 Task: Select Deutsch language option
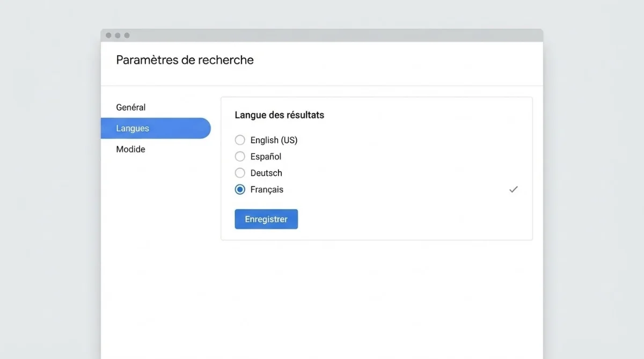pyautogui.click(x=240, y=173)
